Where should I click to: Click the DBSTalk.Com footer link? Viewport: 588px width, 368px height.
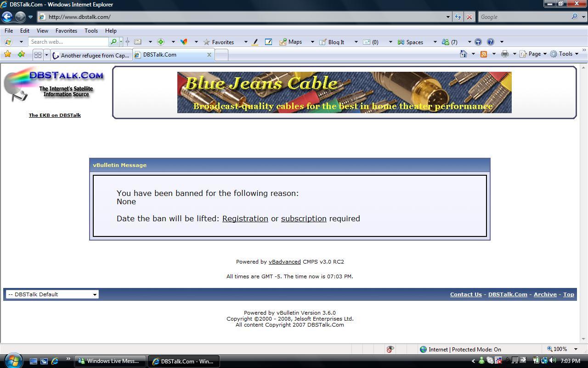point(508,294)
